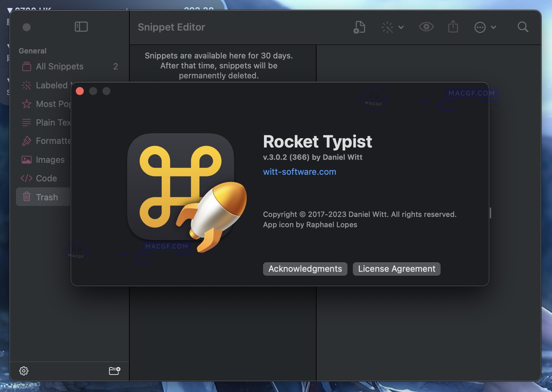
Task: Share the current snippet
Action: 453,27
